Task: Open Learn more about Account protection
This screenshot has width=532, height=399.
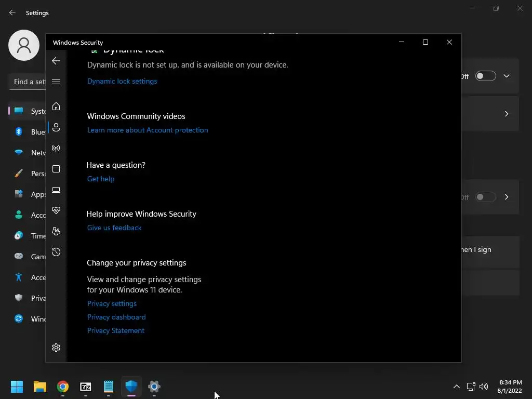Action: click(x=148, y=130)
